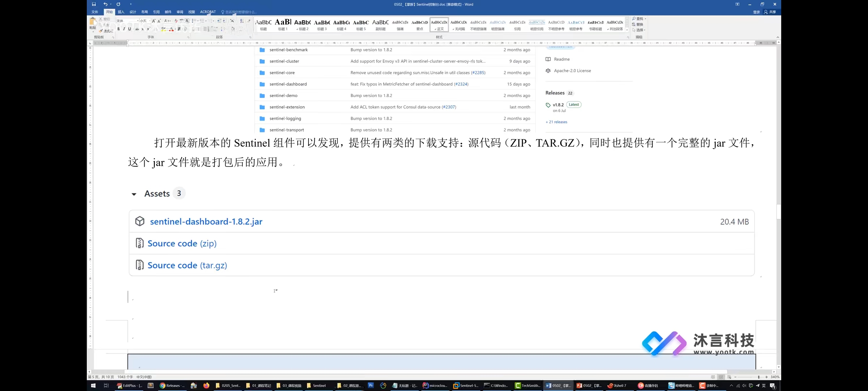Toggle subscript formatting
This screenshot has width=868, height=391.
142,29
